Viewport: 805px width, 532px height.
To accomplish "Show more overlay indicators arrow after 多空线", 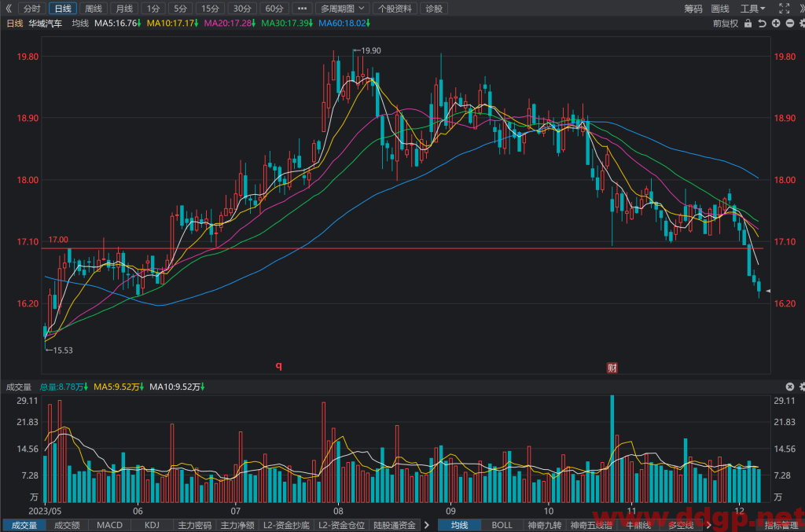I will [x=709, y=525].
